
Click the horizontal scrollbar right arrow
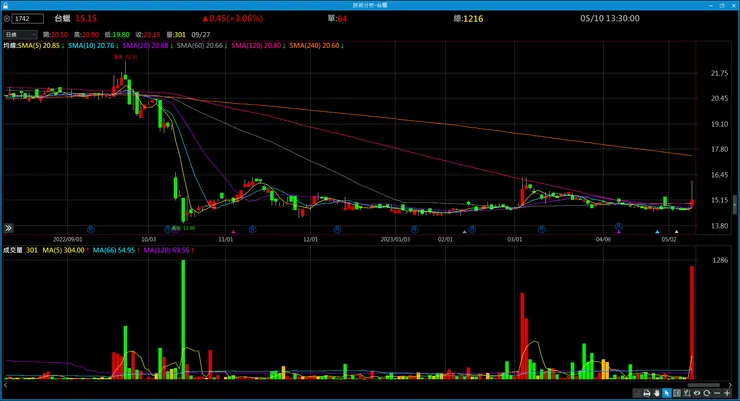730,385
